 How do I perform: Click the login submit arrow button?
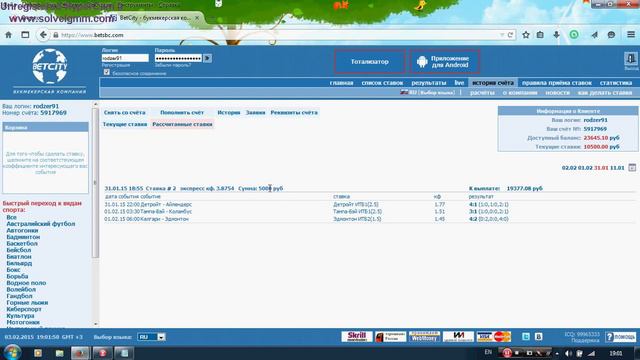click(x=207, y=58)
